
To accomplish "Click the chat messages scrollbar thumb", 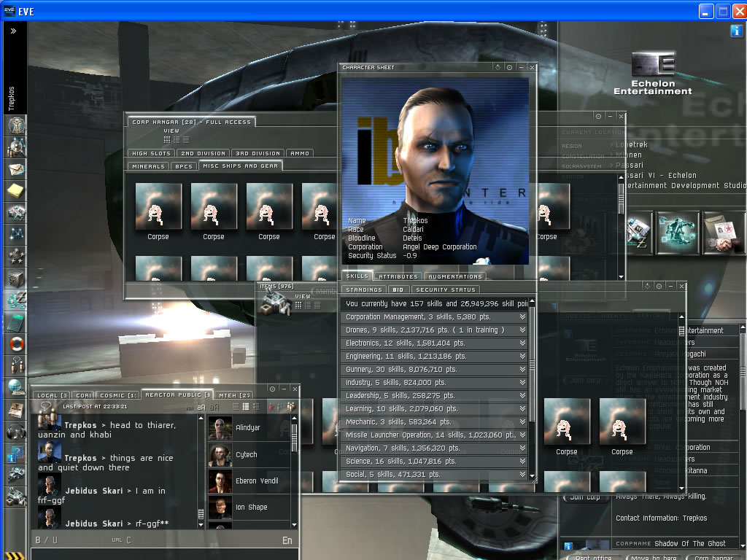I will pyautogui.click(x=201, y=514).
